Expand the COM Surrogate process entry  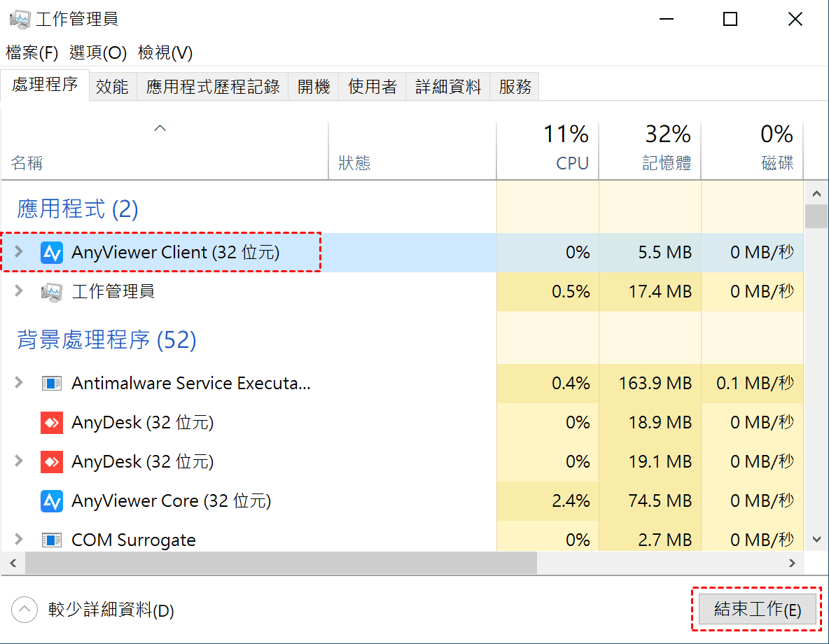[19, 540]
